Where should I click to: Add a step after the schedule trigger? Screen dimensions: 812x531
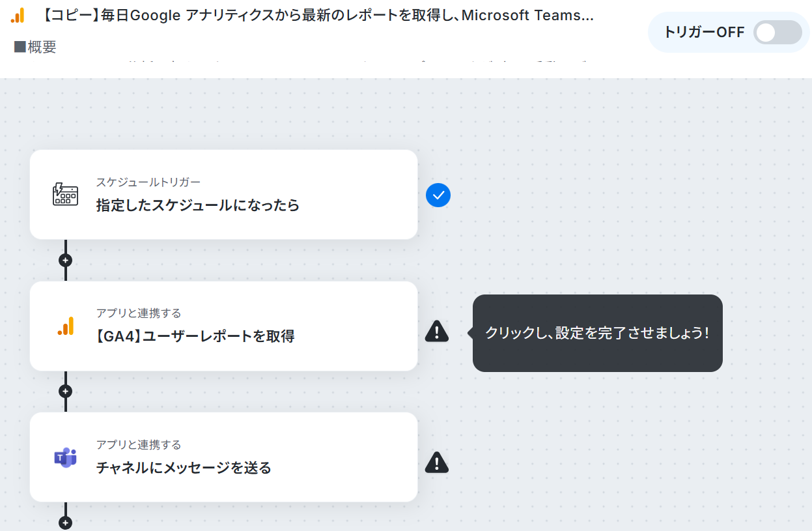point(65,260)
